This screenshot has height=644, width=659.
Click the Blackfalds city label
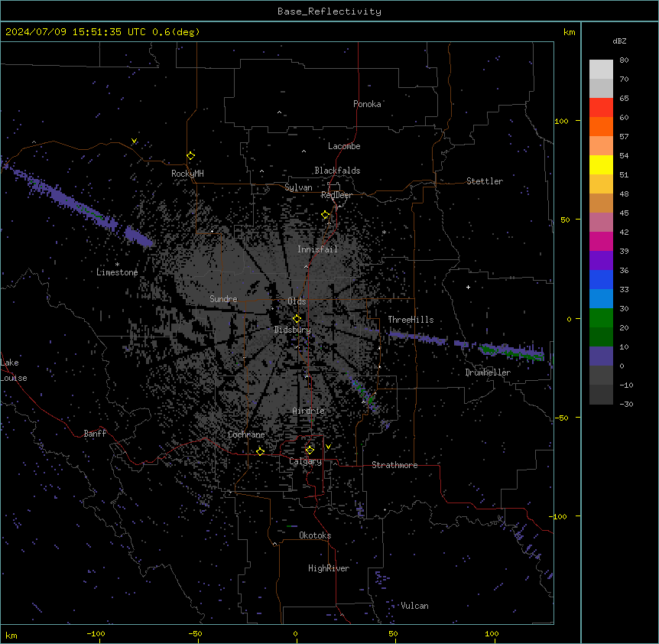[x=337, y=171]
